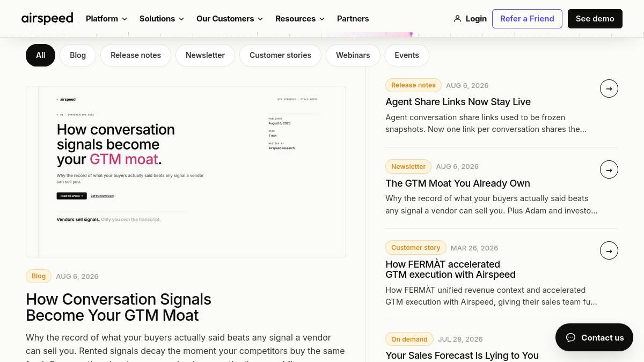Open the featured article thumbnail image
This screenshot has height=362, width=644.
(186, 172)
